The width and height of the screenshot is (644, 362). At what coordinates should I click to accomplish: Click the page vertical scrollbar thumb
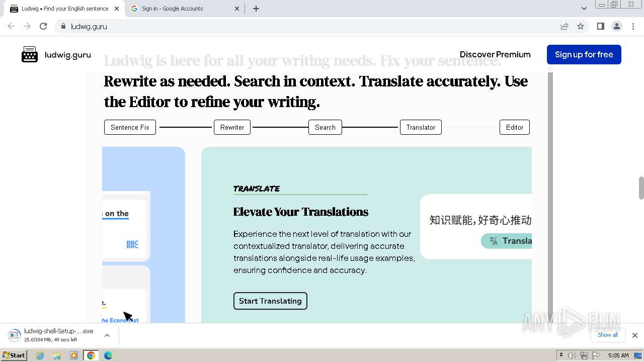point(641,188)
